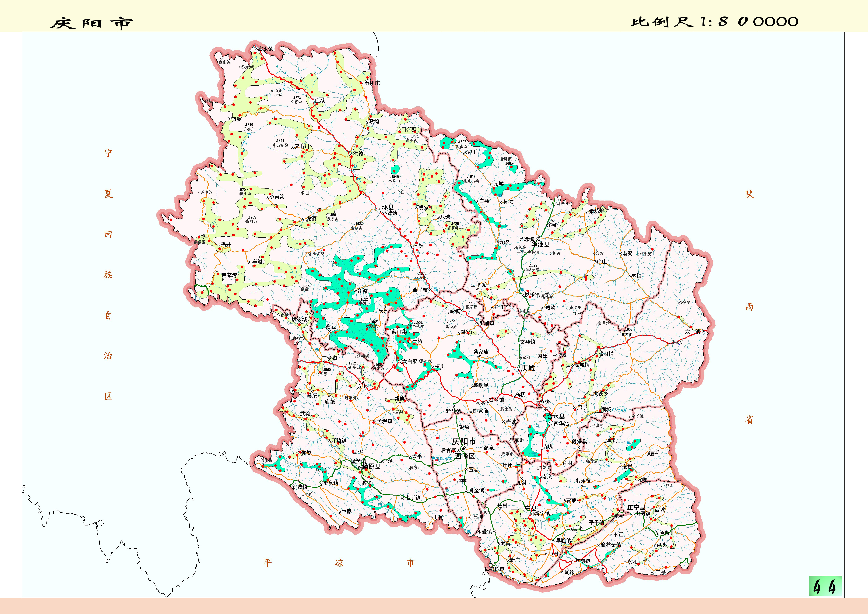
Task: Click the 悦乐镇 town label
Action: click(532, 294)
